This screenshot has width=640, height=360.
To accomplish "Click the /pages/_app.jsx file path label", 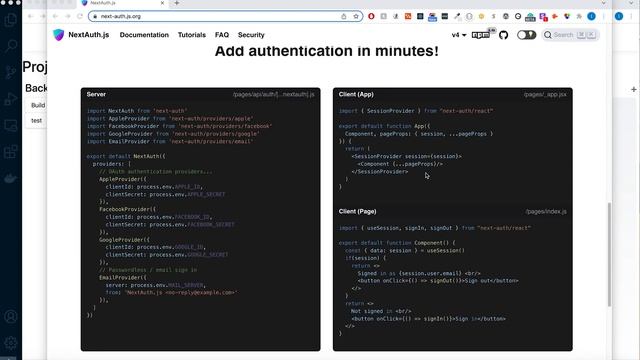I will coord(545,94).
